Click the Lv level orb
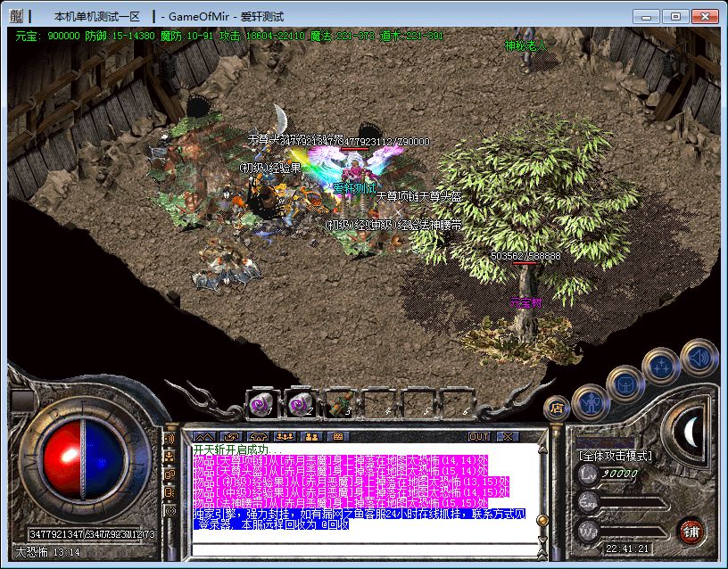 coord(588,474)
